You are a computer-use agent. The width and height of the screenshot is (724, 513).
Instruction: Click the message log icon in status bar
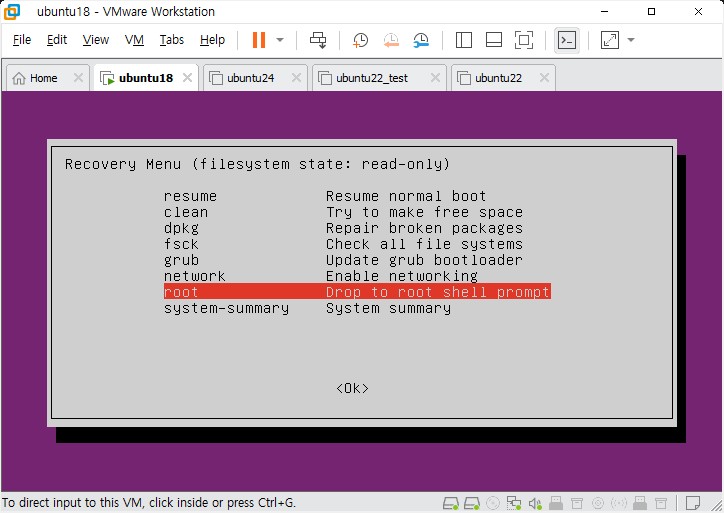point(693,503)
